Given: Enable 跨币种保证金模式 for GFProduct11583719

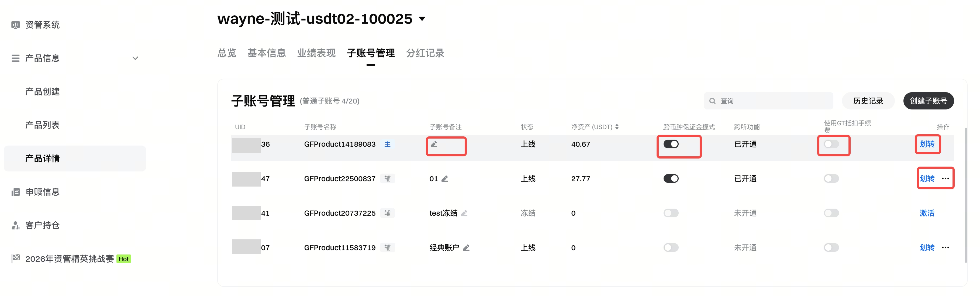Looking at the screenshot, I should (671, 247).
